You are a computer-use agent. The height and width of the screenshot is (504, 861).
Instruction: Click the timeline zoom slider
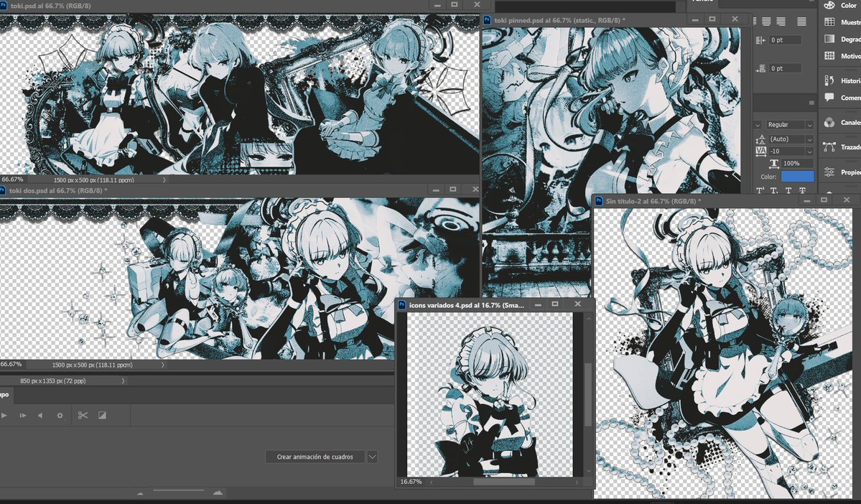(179, 490)
